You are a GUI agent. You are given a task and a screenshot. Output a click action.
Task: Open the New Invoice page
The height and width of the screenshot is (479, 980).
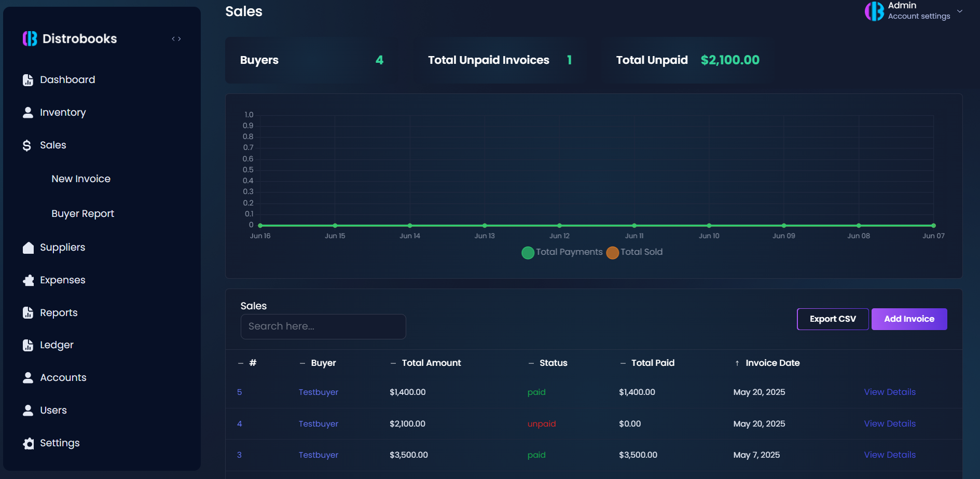80,179
